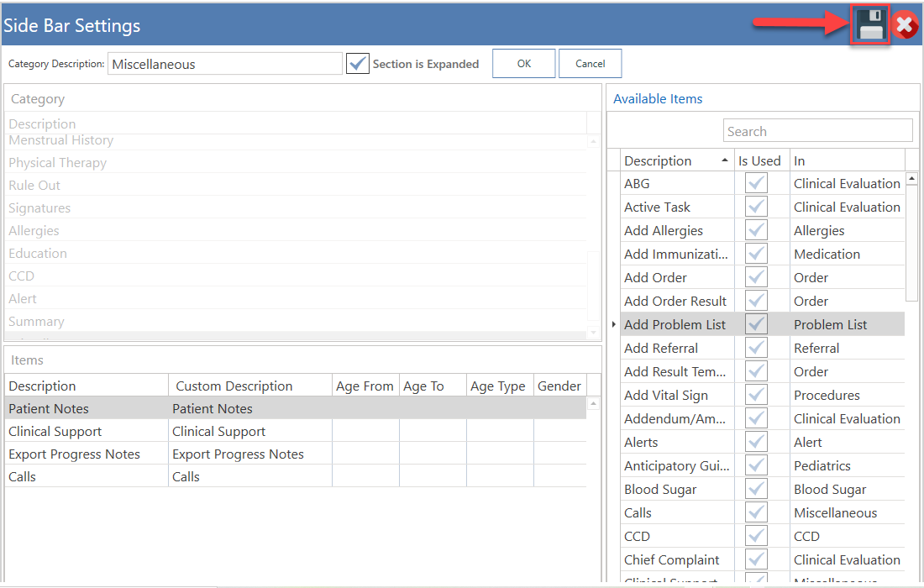Close the Side Bar Settings window

[905, 25]
